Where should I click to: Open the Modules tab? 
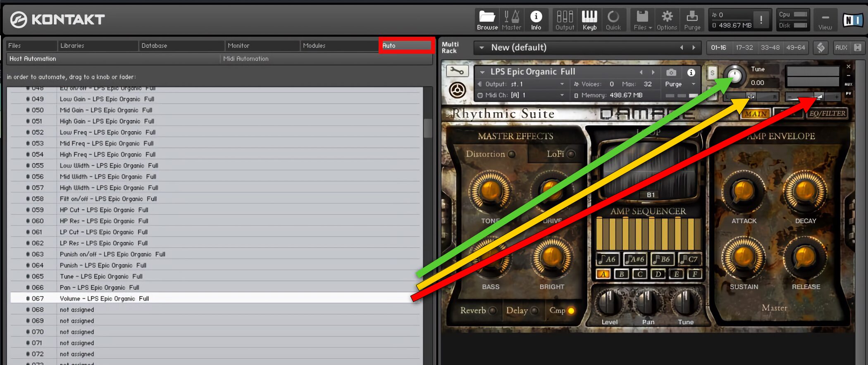point(339,45)
